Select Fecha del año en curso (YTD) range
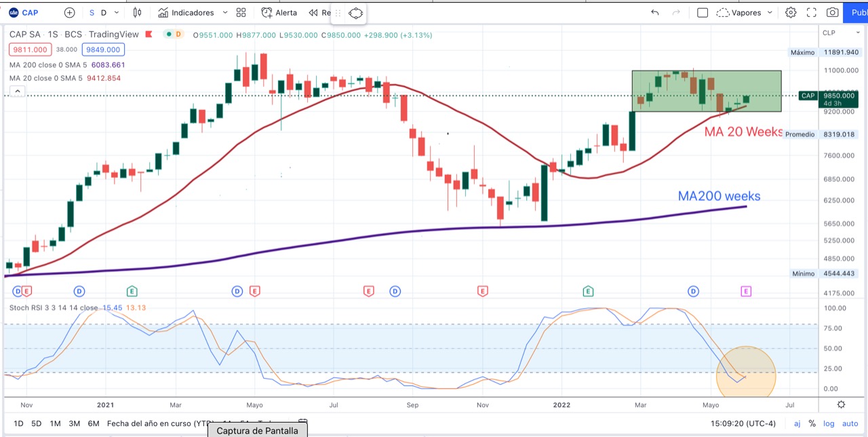The image size is (868, 437). (x=161, y=423)
